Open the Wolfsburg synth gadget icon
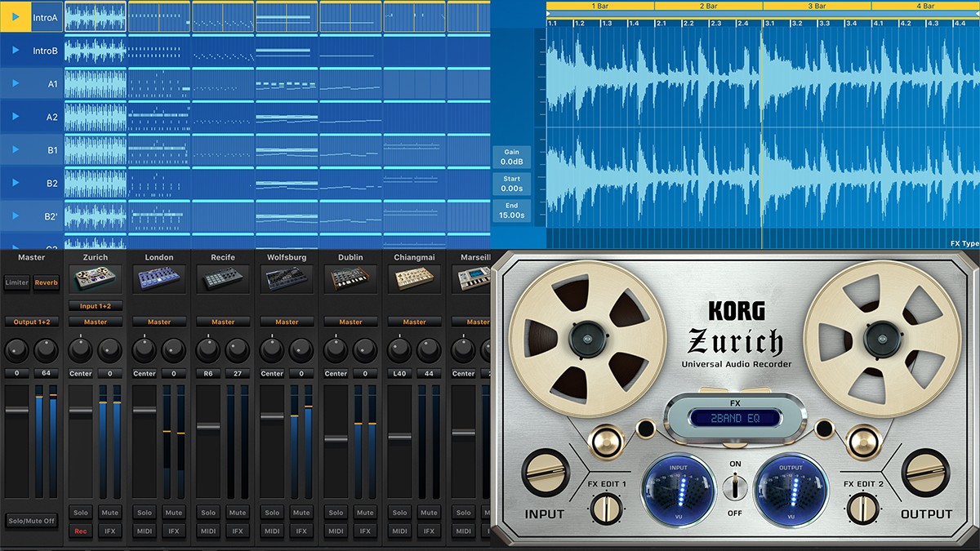 287,280
